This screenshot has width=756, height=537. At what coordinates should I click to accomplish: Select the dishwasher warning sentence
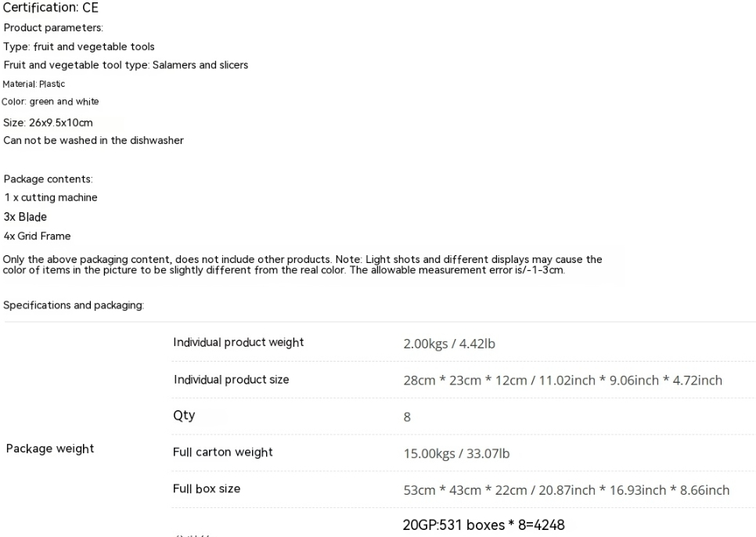click(x=93, y=140)
